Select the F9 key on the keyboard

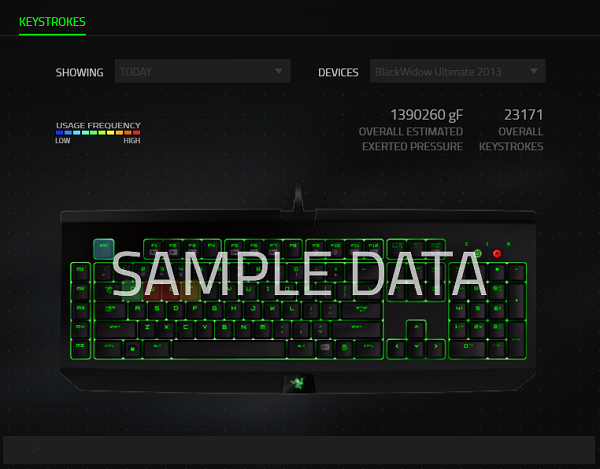[316, 249]
